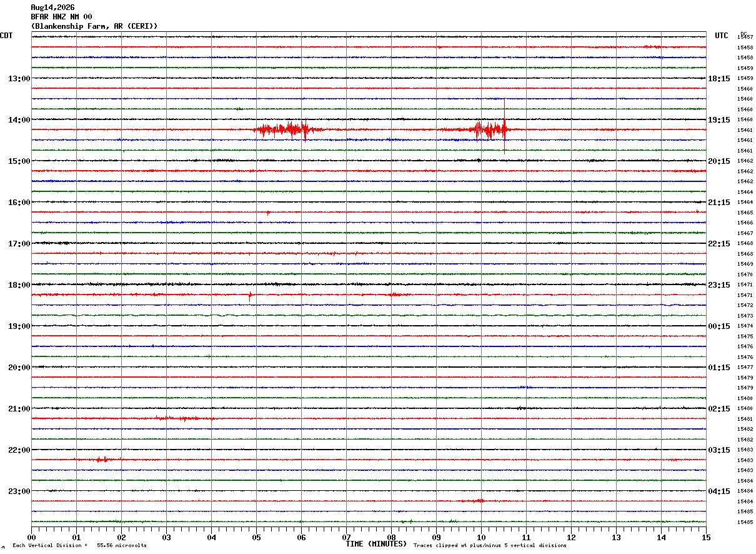Viewport: 756px width, 554px height.
Task: Click the large red seismic burst near minute 05
Action: [287, 129]
